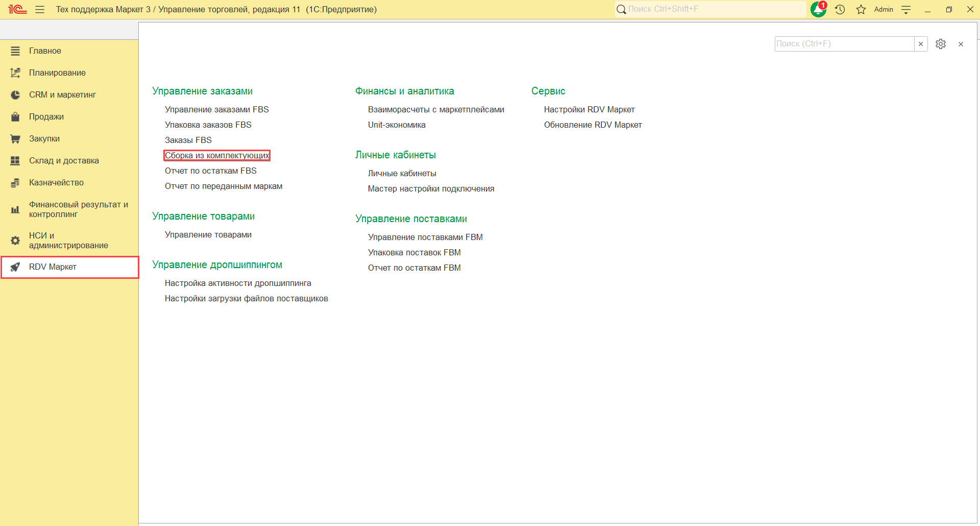Screen dimensions: 980x526
Task: Focus the menu search field Ctrl+F
Action: [x=845, y=44]
